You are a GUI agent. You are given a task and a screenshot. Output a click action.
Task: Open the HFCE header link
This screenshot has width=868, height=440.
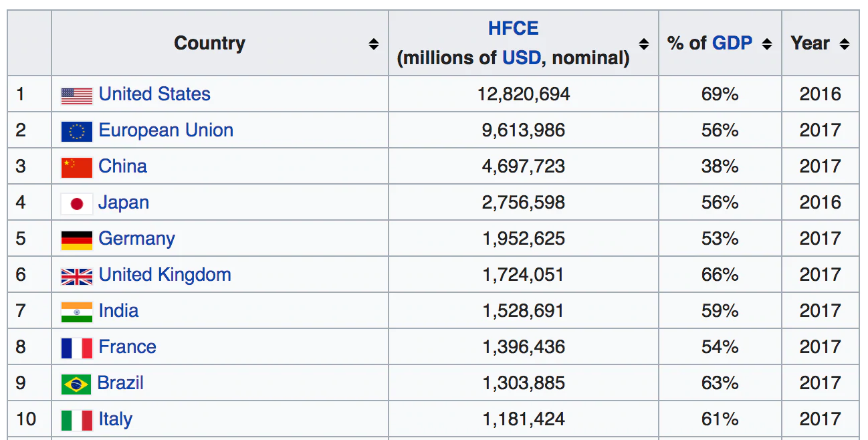(513, 29)
